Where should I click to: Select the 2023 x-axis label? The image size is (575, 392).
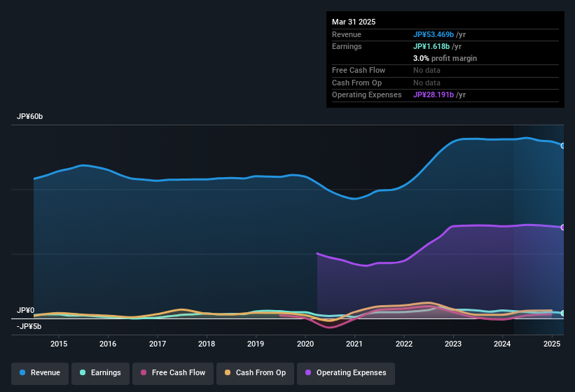453,344
